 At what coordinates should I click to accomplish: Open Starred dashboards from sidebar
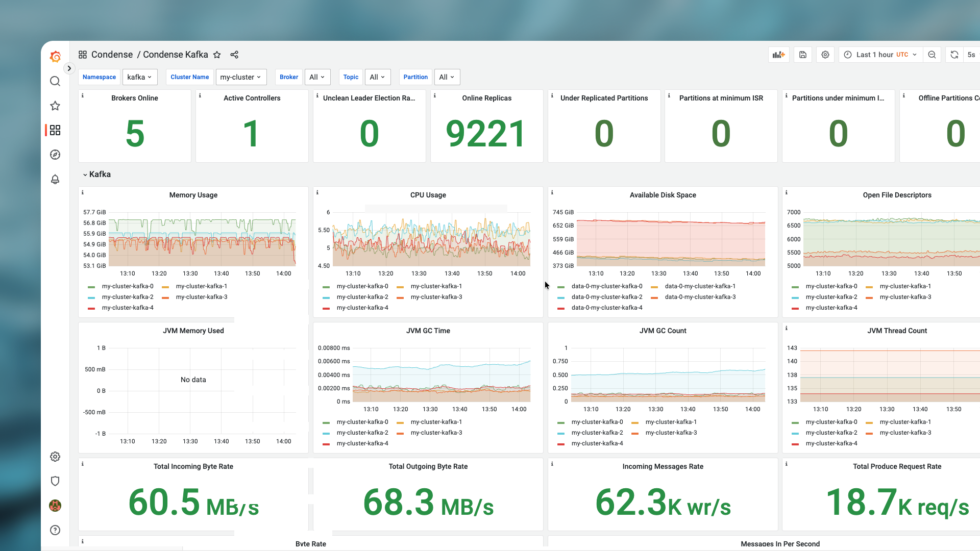pyautogui.click(x=55, y=106)
